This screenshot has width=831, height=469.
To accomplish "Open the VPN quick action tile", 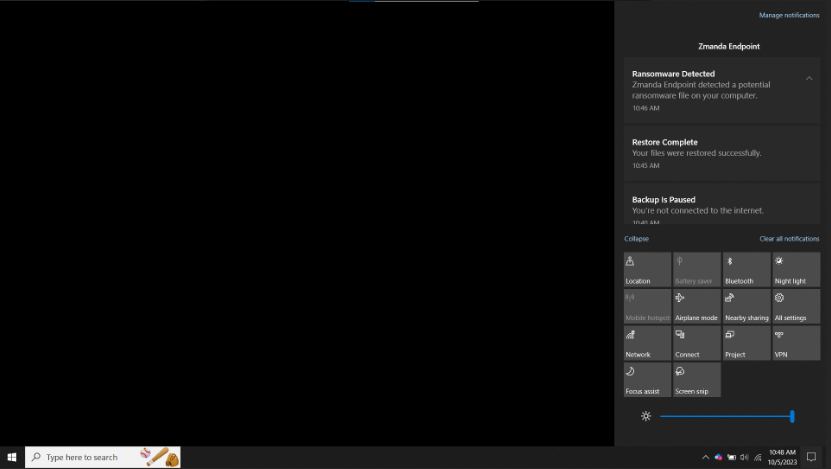I will (x=796, y=343).
